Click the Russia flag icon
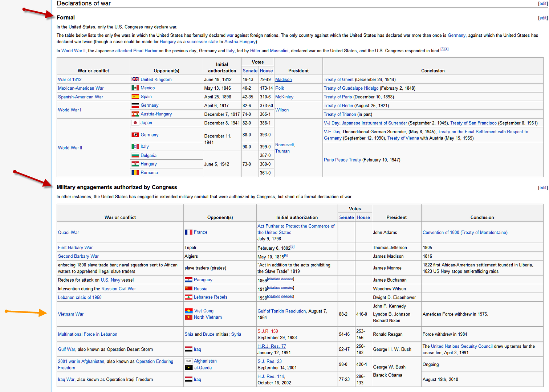 coord(188,289)
